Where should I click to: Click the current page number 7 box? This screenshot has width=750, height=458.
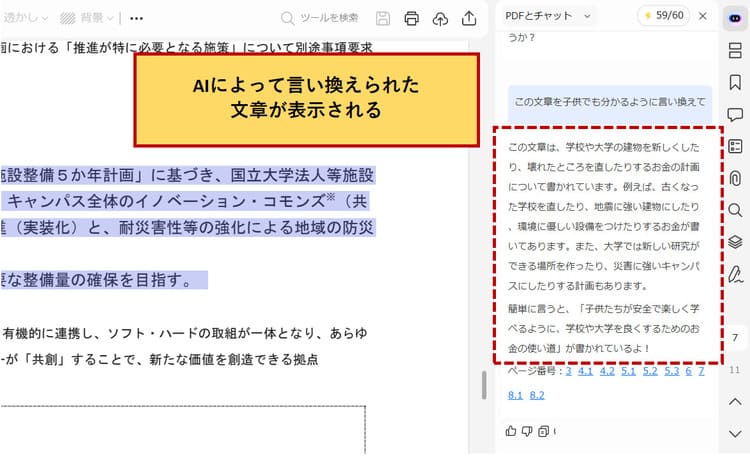[x=735, y=338]
